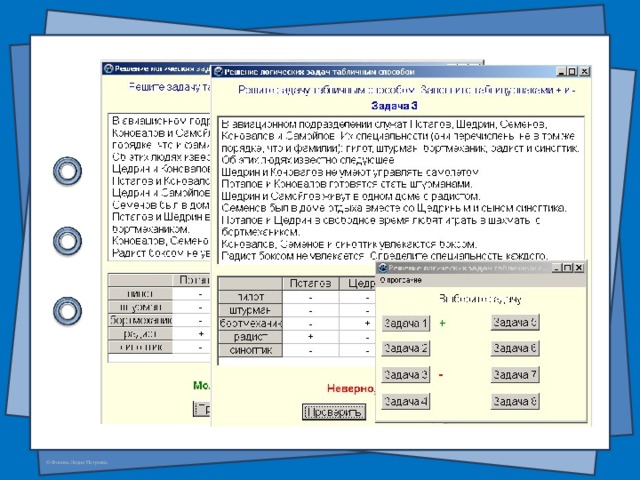Select штурман row header in Задача 3 table
The width and height of the screenshot is (640, 480).
(250, 310)
